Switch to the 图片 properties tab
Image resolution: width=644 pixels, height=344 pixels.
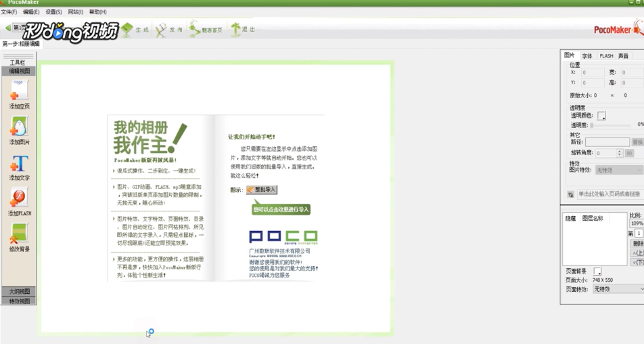pyautogui.click(x=570, y=55)
